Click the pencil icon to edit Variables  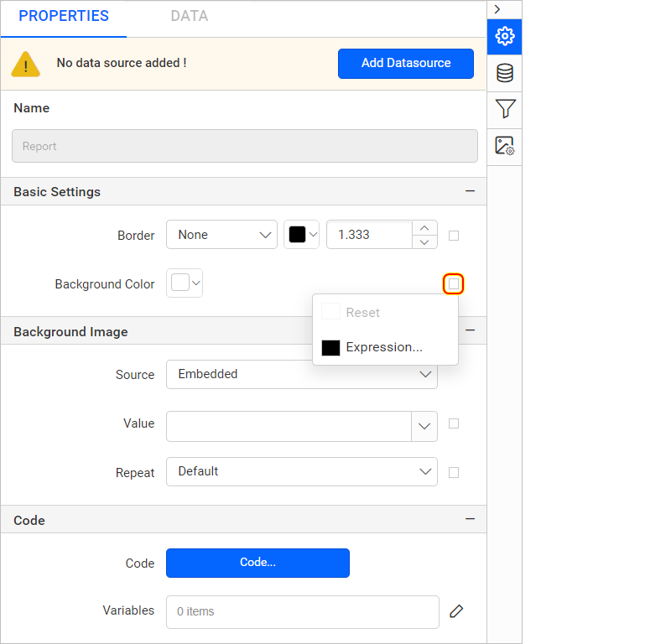[x=456, y=611]
